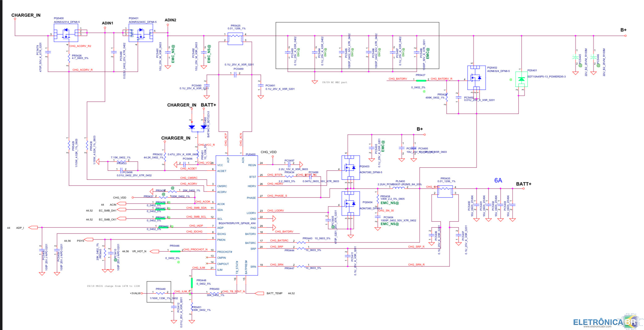Select the boxed PR5449 resistor
Screen dimensions: 644x330
[x=159, y=292]
